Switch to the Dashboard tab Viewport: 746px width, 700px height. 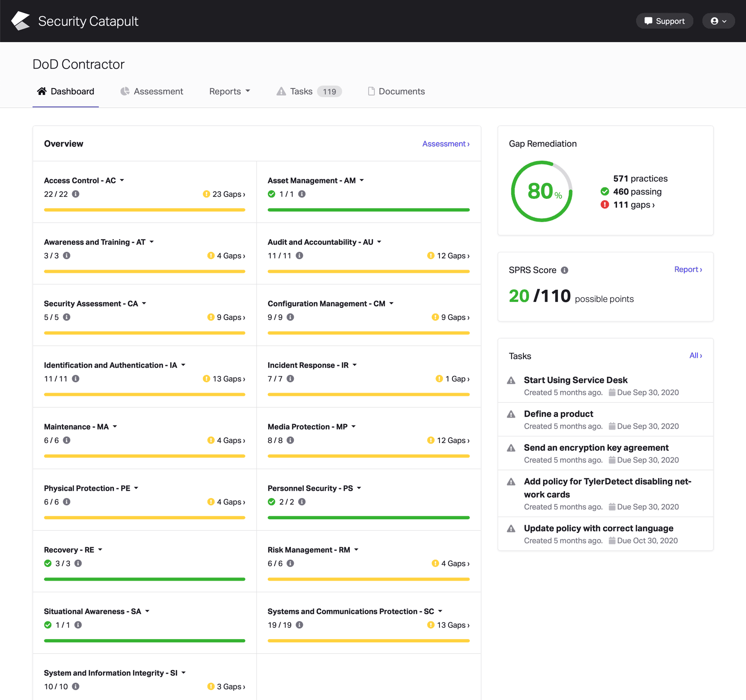tap(66, 91)
